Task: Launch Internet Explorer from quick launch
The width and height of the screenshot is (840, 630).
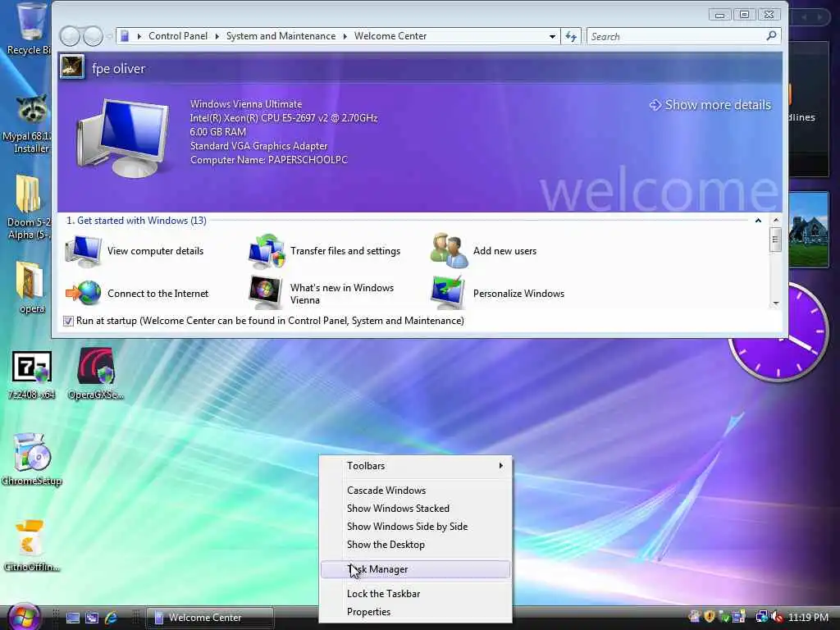Action: pos(112,618)
